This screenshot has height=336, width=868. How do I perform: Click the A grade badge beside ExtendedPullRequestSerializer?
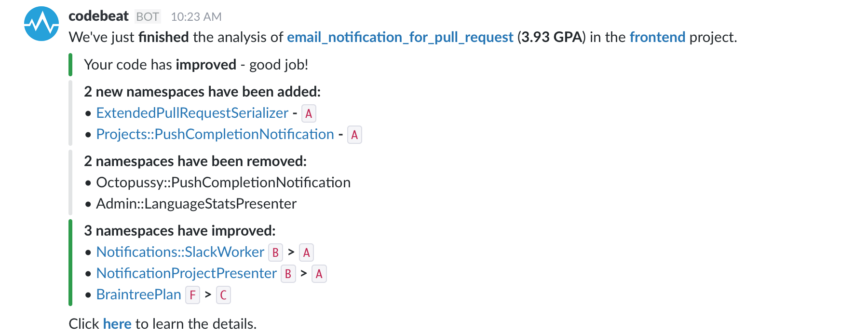309,113
